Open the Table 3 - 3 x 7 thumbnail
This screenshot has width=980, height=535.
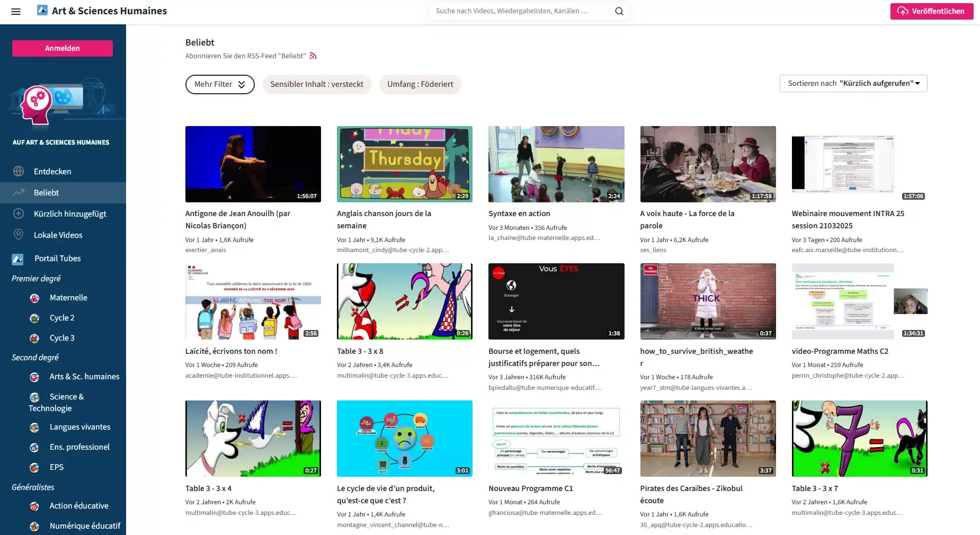pos(859,439)
